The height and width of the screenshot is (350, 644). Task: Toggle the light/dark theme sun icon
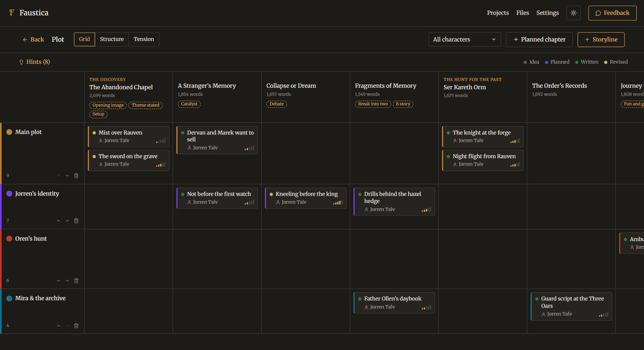coord(573,13)
